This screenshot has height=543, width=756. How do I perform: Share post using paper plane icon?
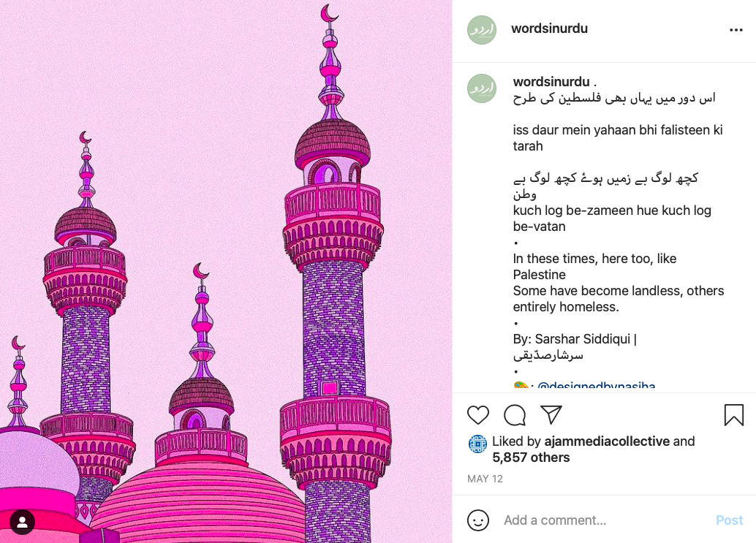point(551,414)
